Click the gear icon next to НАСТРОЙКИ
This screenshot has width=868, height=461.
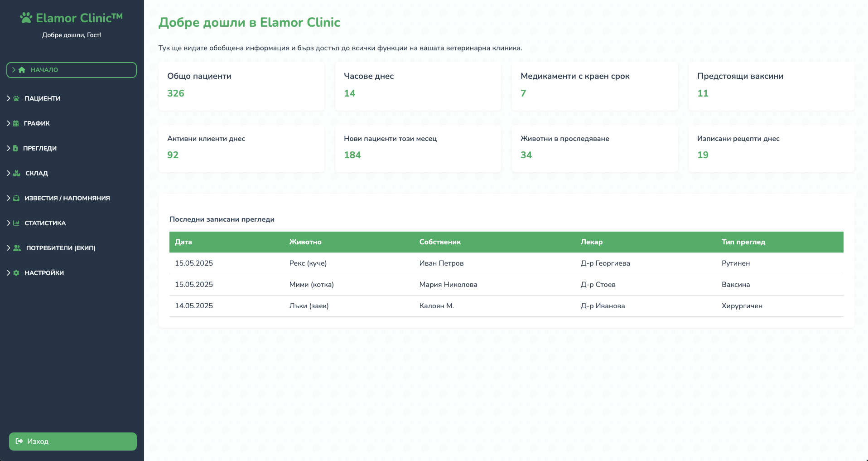(16, 273)
